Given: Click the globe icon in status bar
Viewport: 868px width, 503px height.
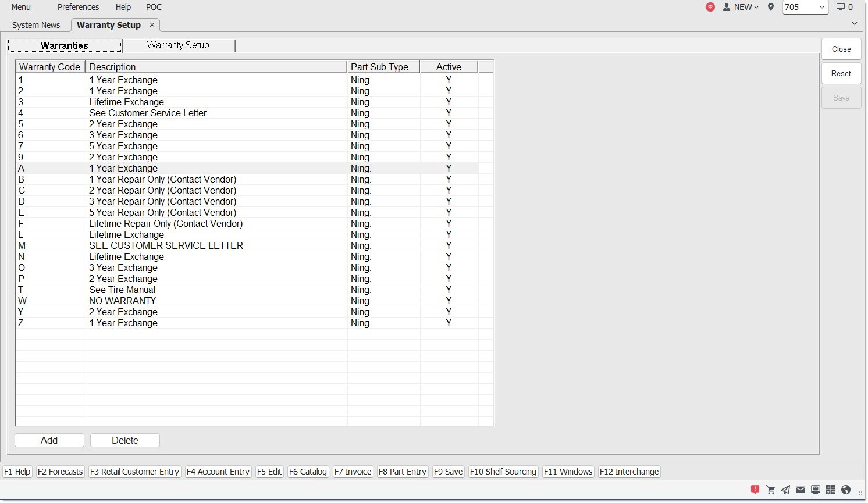Looking at the screenshot, I should coord(846,490).
